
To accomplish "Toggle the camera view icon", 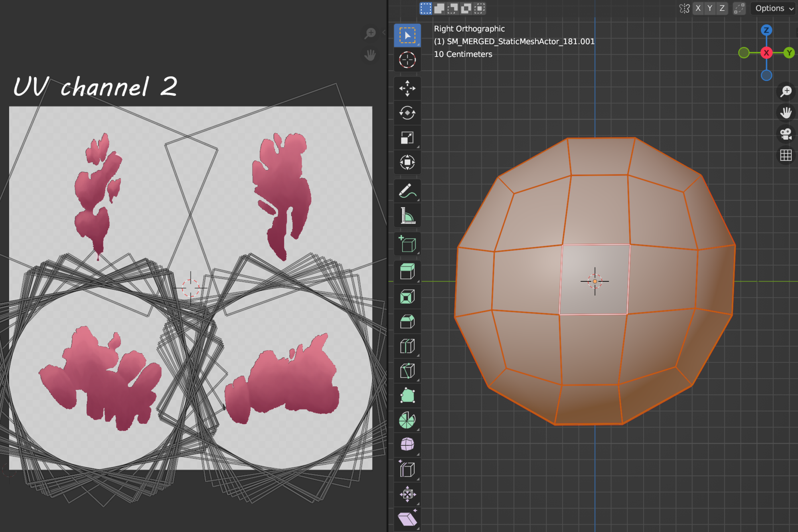I will [786, 134].
